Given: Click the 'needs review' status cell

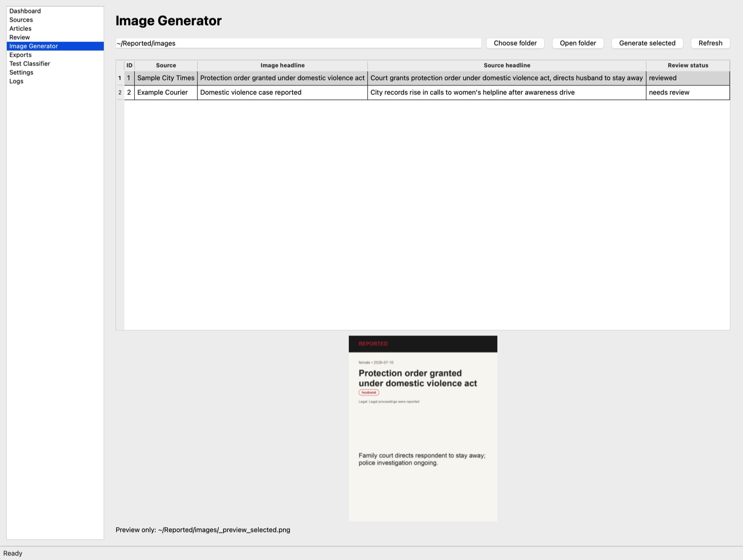Looking at the screenshot, I should pos(688,92).
